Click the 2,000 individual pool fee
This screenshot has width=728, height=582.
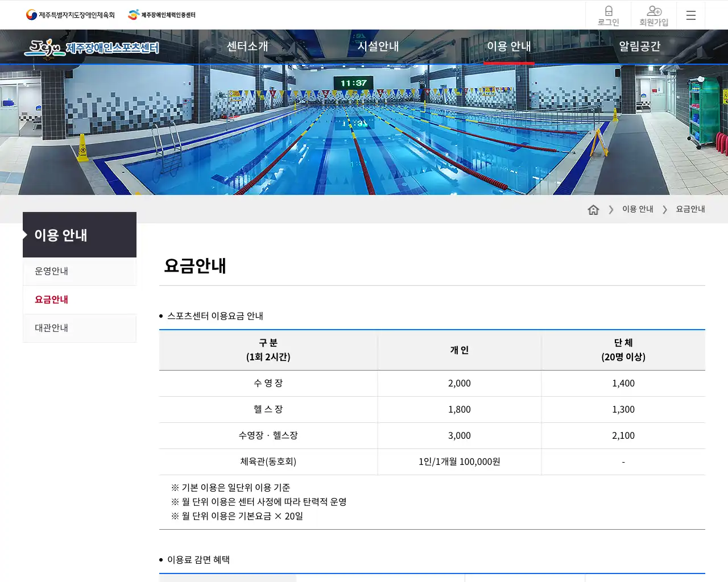click(x=460, y=383)
